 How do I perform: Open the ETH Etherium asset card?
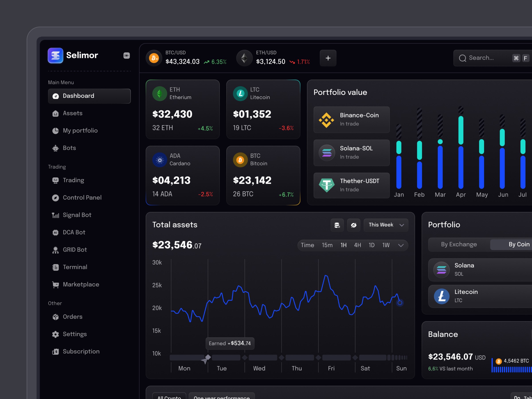tap(183, 110)
